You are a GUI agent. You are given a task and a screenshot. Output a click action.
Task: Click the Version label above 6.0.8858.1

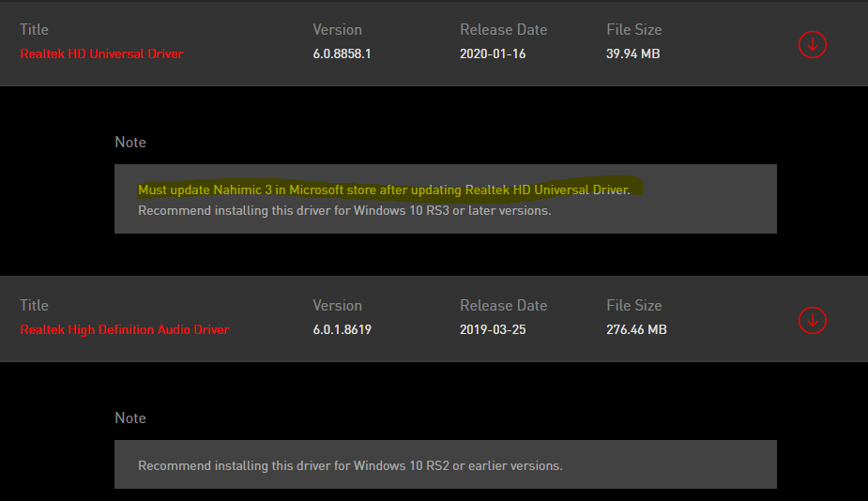pos(337,30)
